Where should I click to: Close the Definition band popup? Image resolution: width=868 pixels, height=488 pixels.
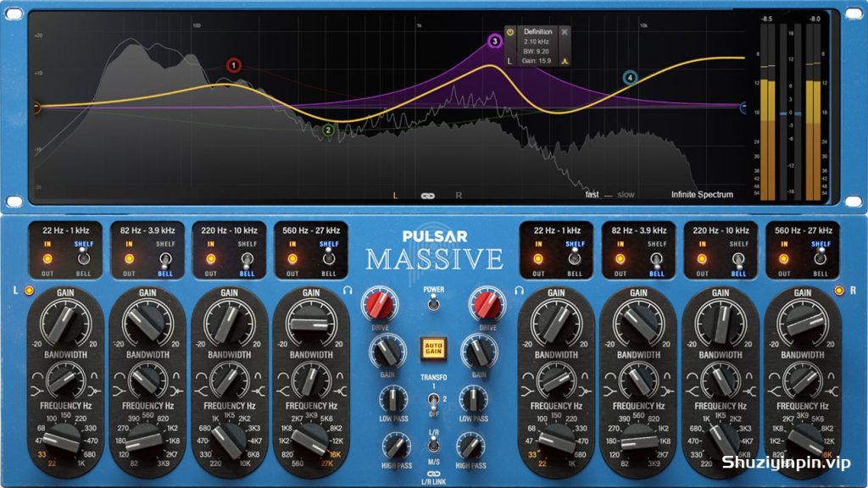pyautogui.click(x=564, y=32)
